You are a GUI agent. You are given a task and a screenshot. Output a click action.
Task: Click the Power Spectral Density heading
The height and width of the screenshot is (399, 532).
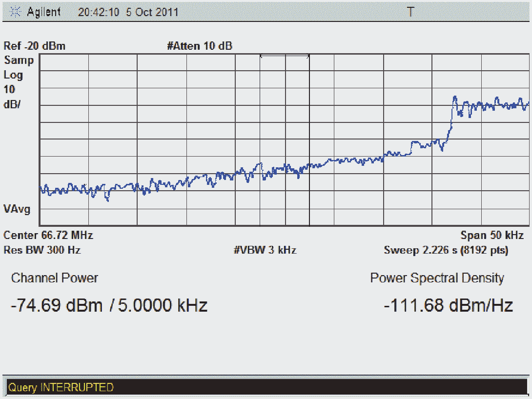[x=437, y=278]
